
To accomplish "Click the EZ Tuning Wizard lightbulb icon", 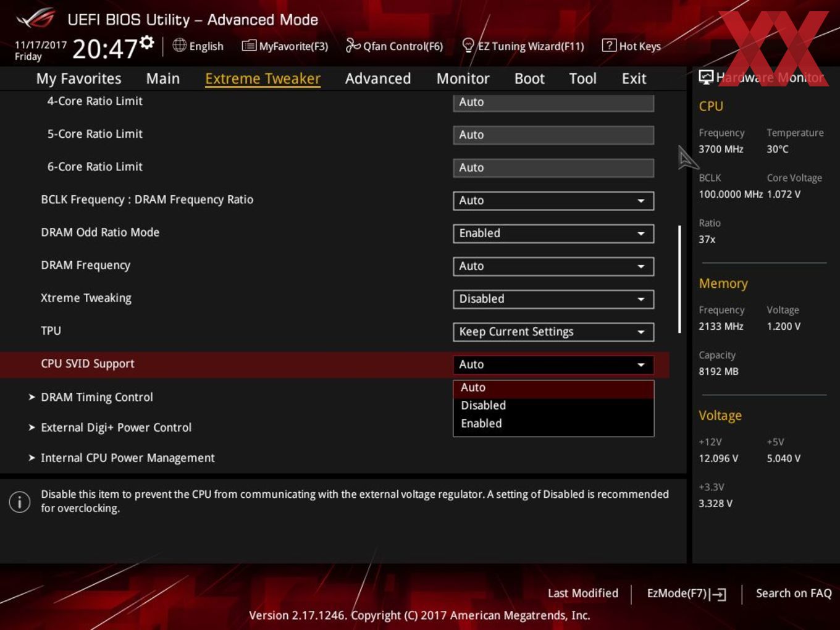I will 468,45.
